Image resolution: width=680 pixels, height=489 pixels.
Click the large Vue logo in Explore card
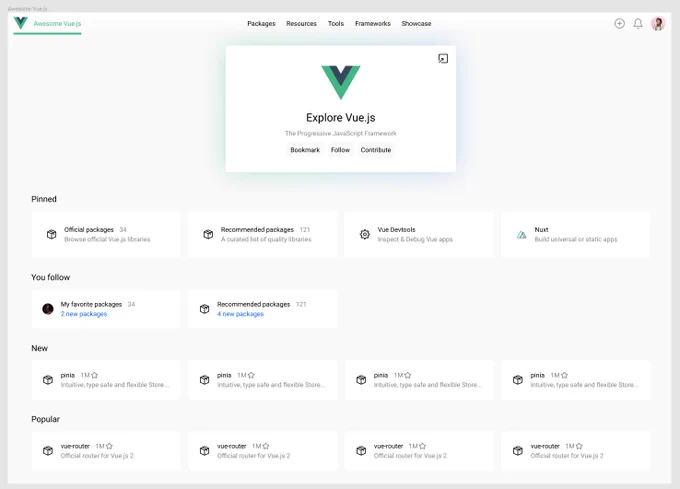[x=340, y=82]
